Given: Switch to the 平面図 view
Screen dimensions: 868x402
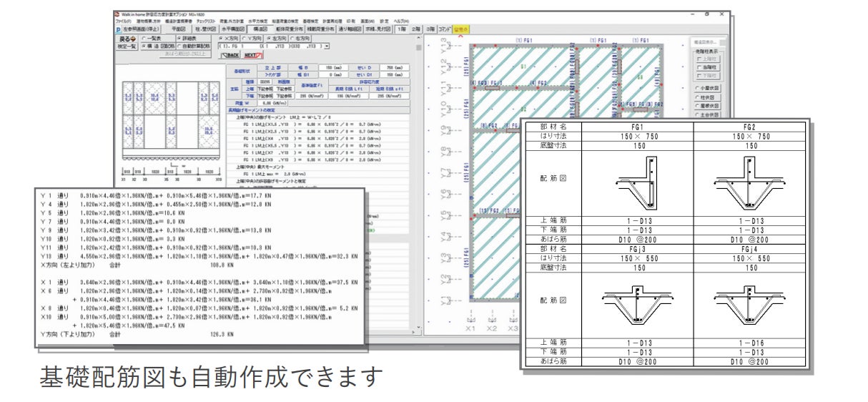Looking at the screenshot, I should click(179, 29).
